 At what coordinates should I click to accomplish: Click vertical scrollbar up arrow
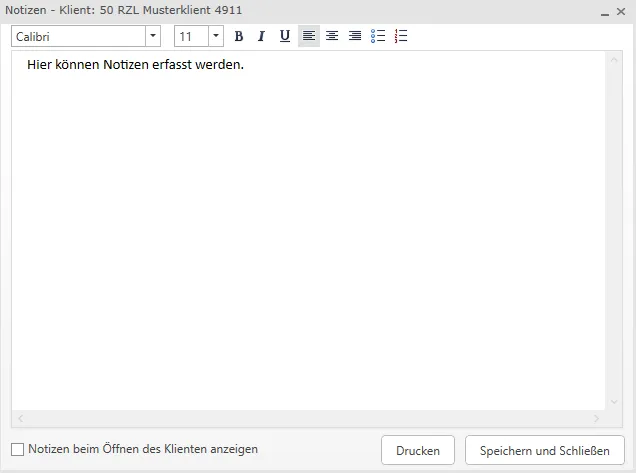point(614,60)
